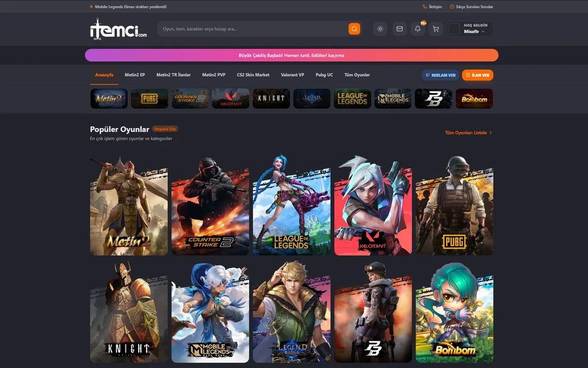Image resolution: width=588 pixels, height=368 pixels.
Task: Click the İLAN VER button
Action: click(477, 75)
